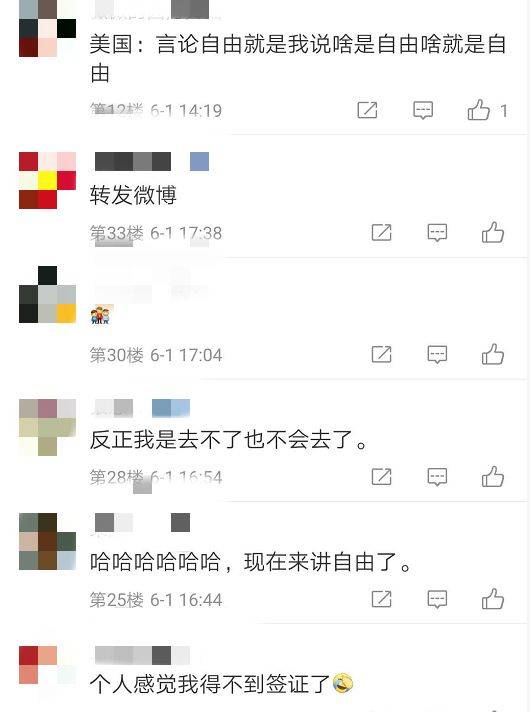
Task: Repost the comment posted at 14:19
Action: click(x=367, y=110)
